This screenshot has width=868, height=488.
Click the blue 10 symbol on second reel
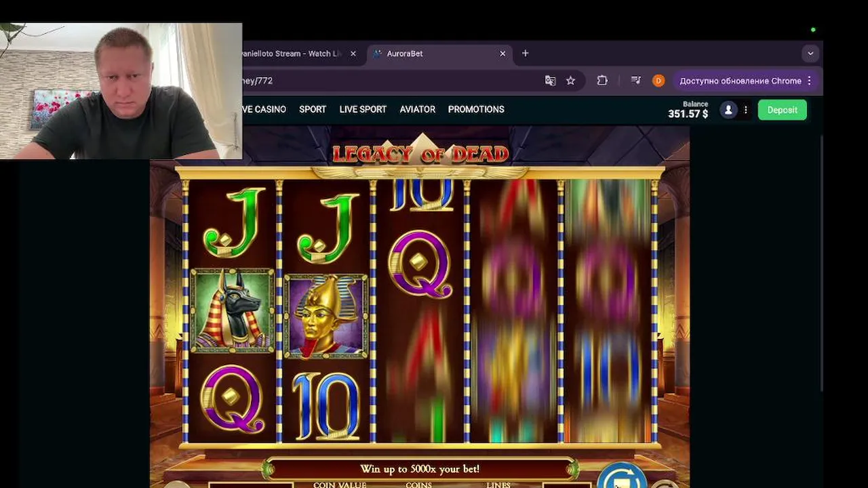click(x=325, y=406)
